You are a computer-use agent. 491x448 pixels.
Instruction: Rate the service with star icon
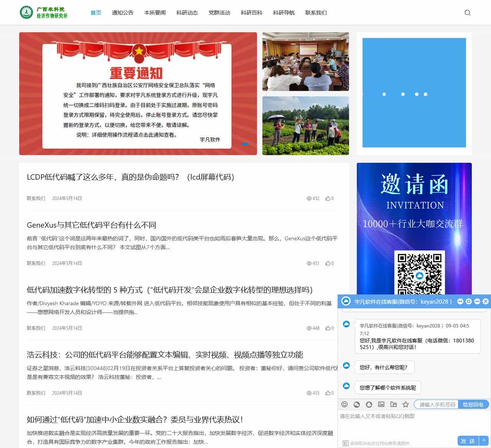click(406, 404)
